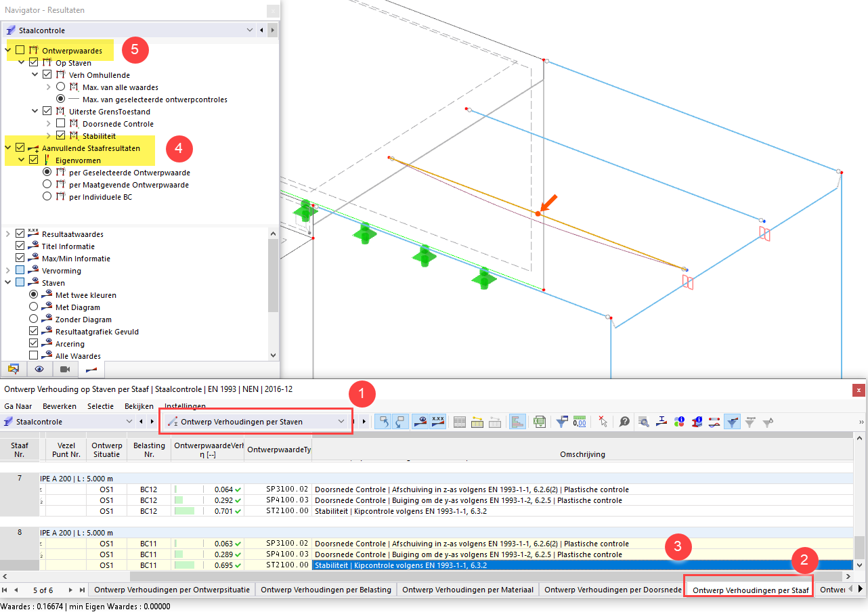Select the decimal places 0.00 icon
Image resolution: width=868 pixels, height=612 pixels.
(580, 421)
